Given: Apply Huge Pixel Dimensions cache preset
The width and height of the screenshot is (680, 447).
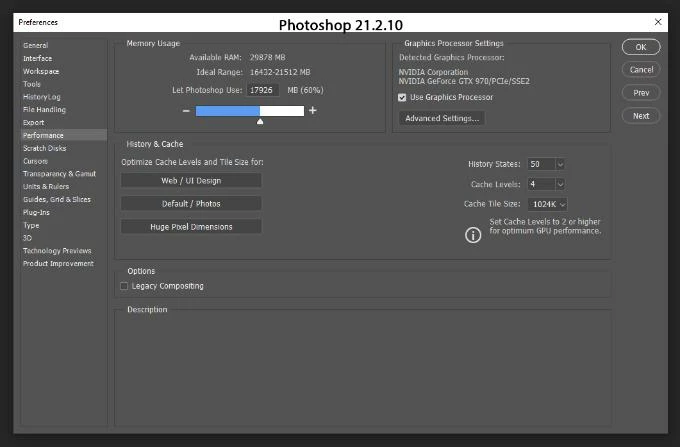Looking at the screenshot, I should coord(191,227).
